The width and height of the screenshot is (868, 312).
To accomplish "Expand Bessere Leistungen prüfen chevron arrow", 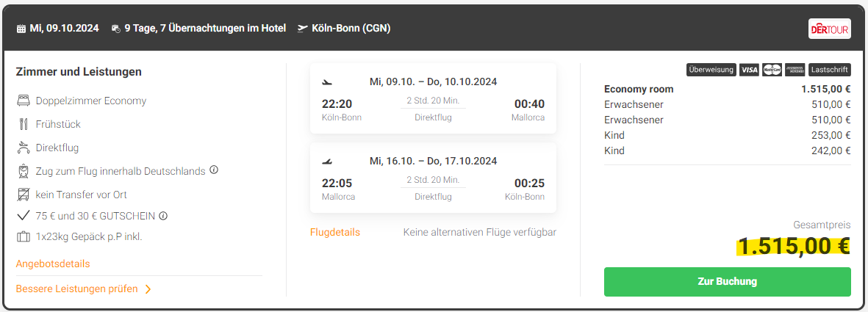I will (148, 289).
